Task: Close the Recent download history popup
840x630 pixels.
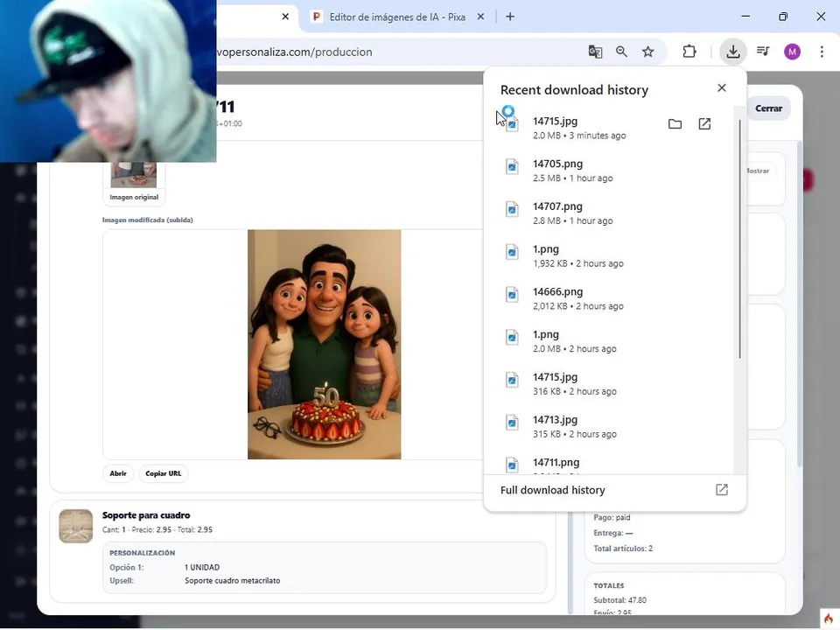Action: [722, 87]
